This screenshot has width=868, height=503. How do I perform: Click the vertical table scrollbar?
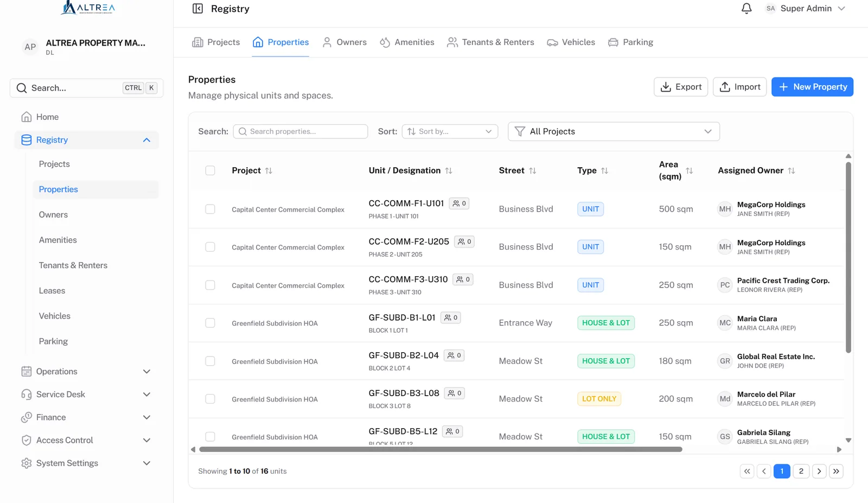point(848,257)
